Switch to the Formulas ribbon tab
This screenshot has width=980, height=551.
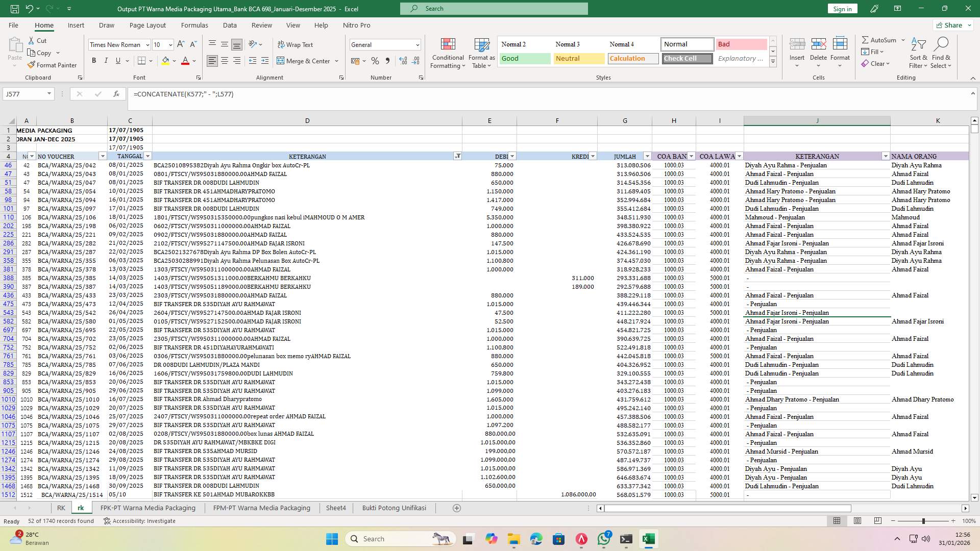point(194,25)
